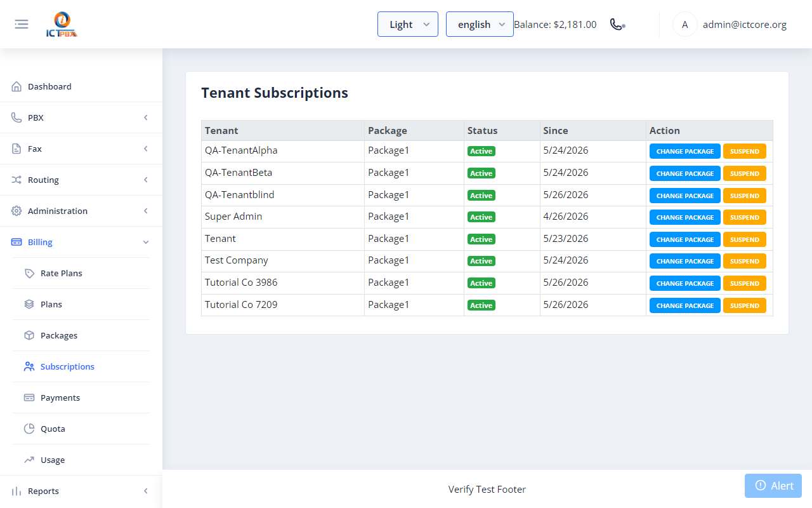Viewport: 812px width, 508px height.
Task: Click the PBX phone icon in sidebar
Action: click(16, 117)
